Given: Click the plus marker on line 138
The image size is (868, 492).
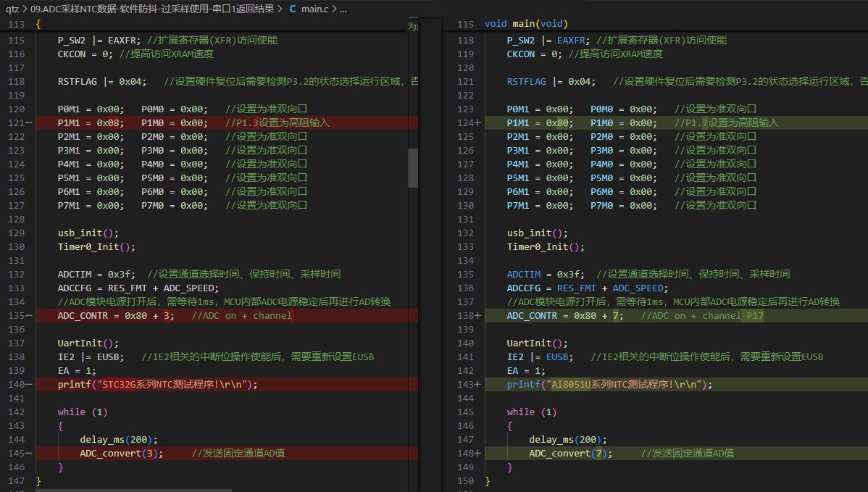Looking at the screenshot, I should (477, 316).
